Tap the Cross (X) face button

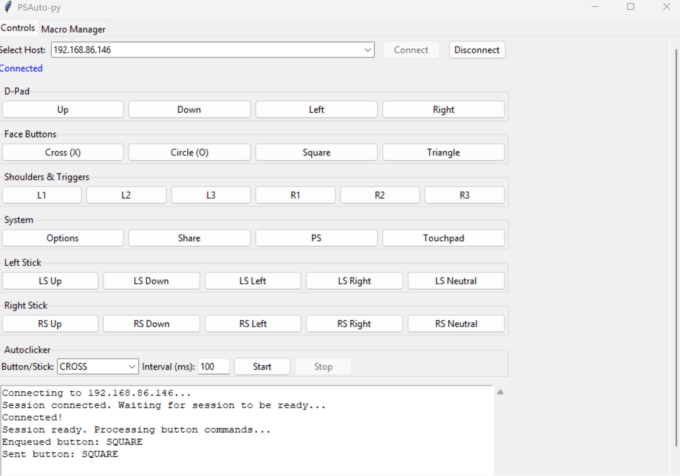coord(63,153)
